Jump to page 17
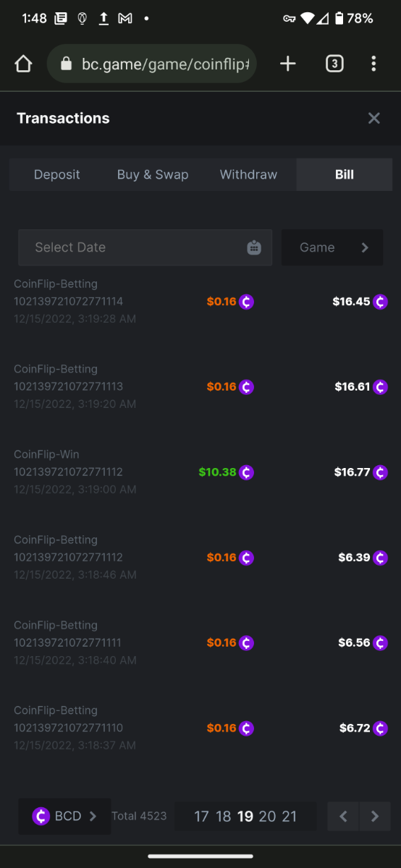 pos(201,817)
